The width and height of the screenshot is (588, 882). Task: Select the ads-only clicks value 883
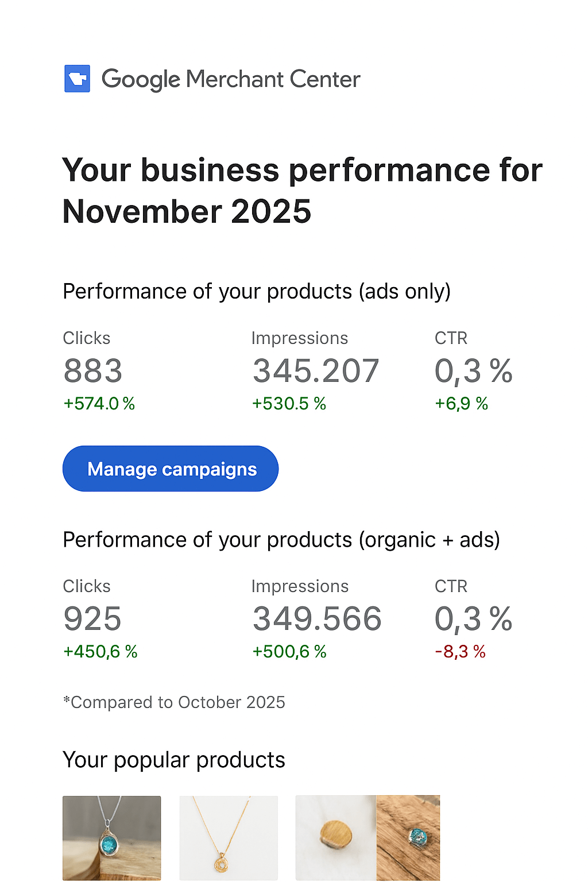point(93,371)
